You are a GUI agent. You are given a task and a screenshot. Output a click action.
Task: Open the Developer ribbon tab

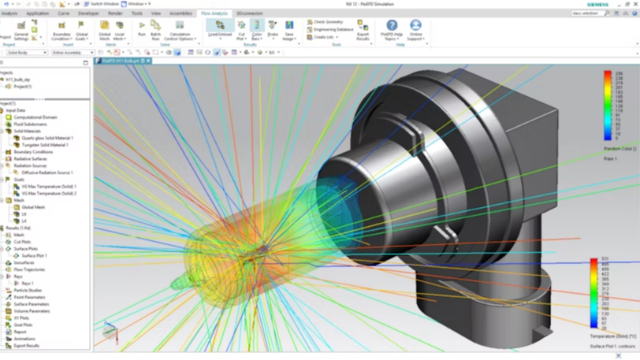(88, 13)
